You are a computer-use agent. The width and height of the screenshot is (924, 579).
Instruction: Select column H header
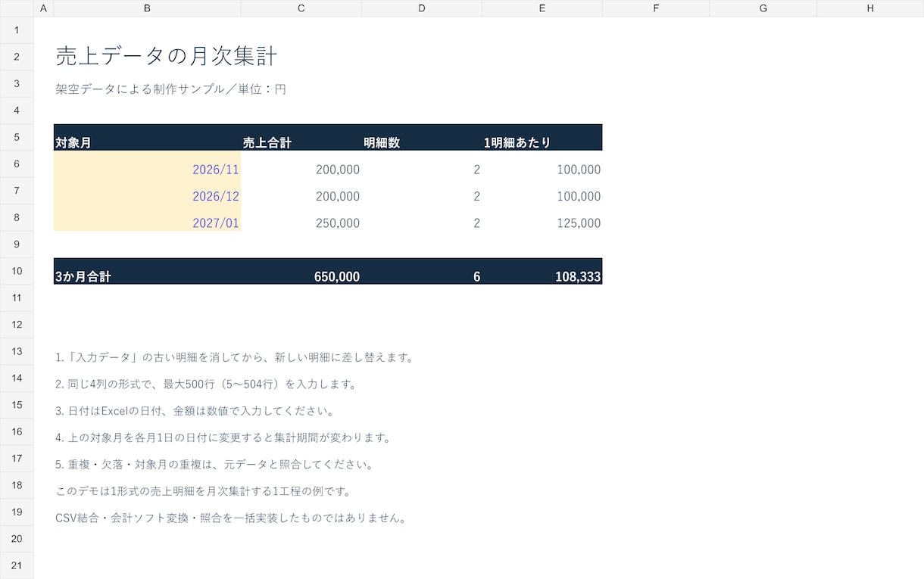[870, 8]
